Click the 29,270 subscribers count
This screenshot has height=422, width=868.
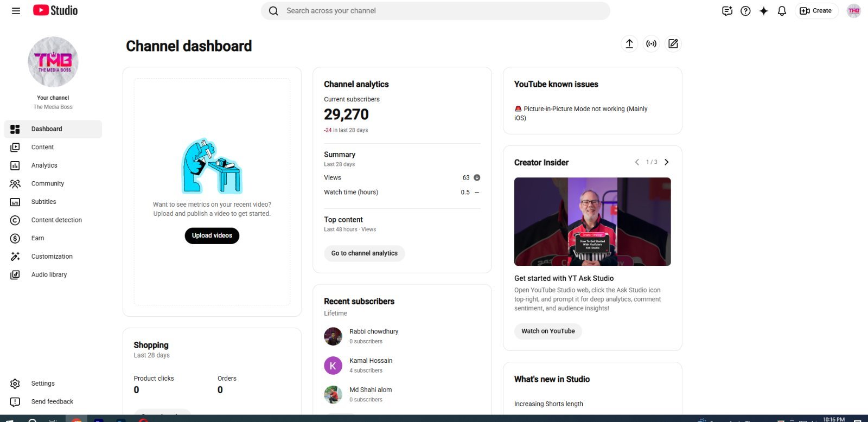click(346, 114)
